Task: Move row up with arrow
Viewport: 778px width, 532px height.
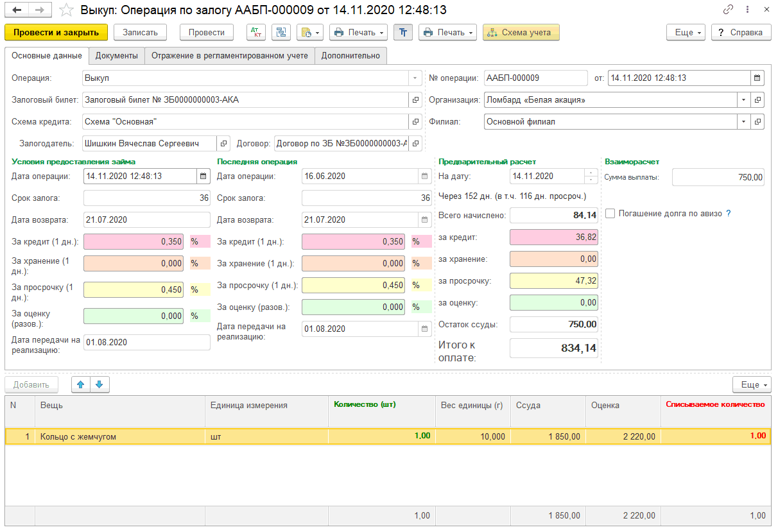Action: tap(80, 384)
